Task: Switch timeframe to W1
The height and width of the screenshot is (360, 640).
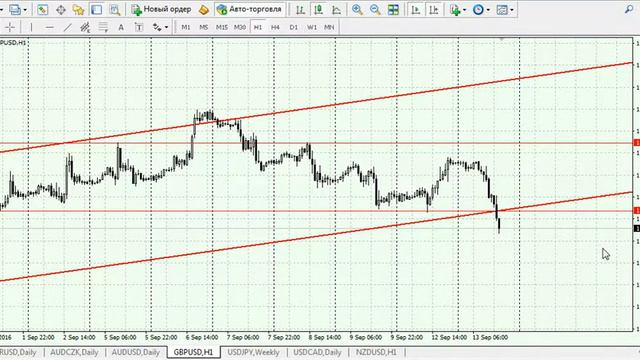Action: [312, 27]
